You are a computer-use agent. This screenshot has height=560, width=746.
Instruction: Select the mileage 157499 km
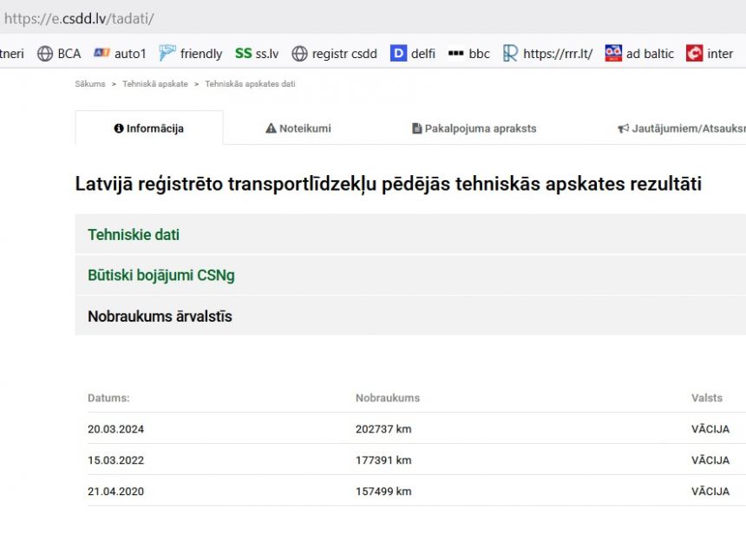coord(383,491)
